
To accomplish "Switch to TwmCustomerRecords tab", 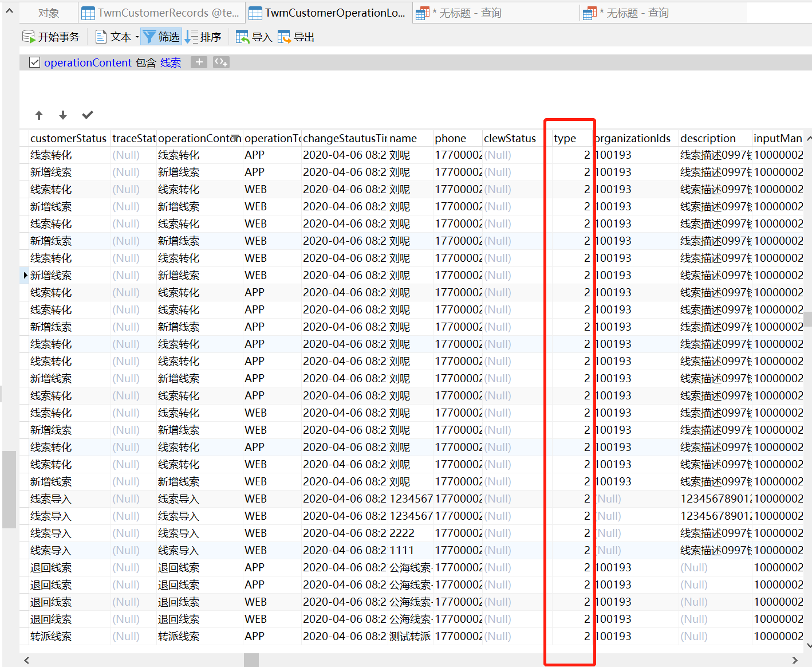I will click(161, 13).
